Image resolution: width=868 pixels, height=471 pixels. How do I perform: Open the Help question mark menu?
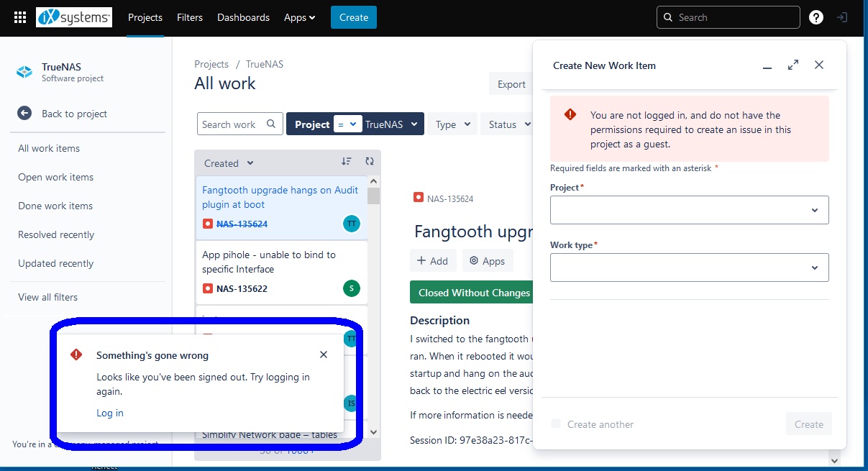pos(816,17)
